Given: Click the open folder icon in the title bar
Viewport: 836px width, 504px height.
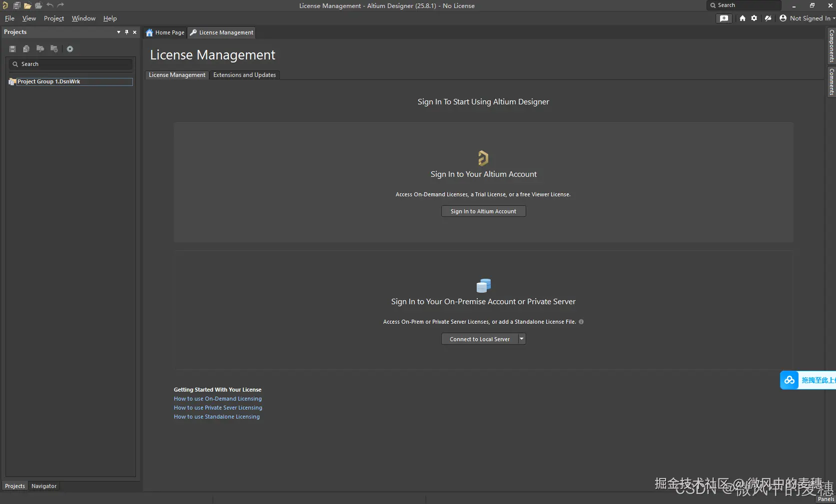Looking at the screenshot, I should (x=27, y=5).
